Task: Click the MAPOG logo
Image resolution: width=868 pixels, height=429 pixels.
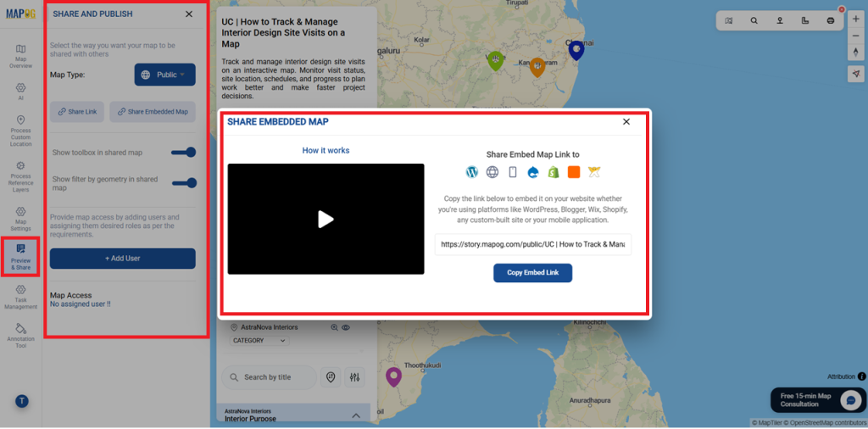Action: coord(20,14)
